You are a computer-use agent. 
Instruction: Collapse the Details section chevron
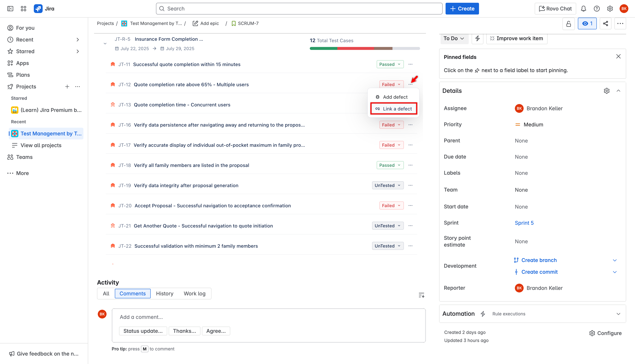pyautogui.click(x=618, y=91)
